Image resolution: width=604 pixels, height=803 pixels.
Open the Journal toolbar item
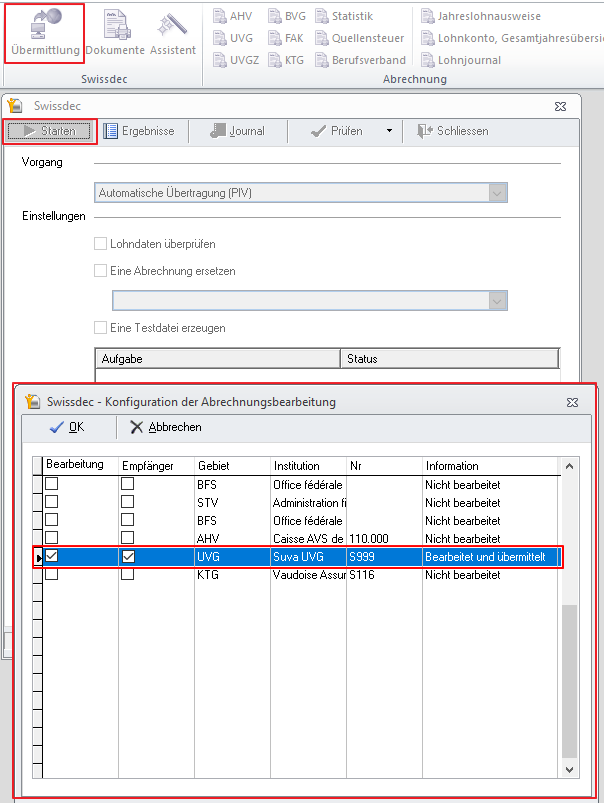click(237, 131)
